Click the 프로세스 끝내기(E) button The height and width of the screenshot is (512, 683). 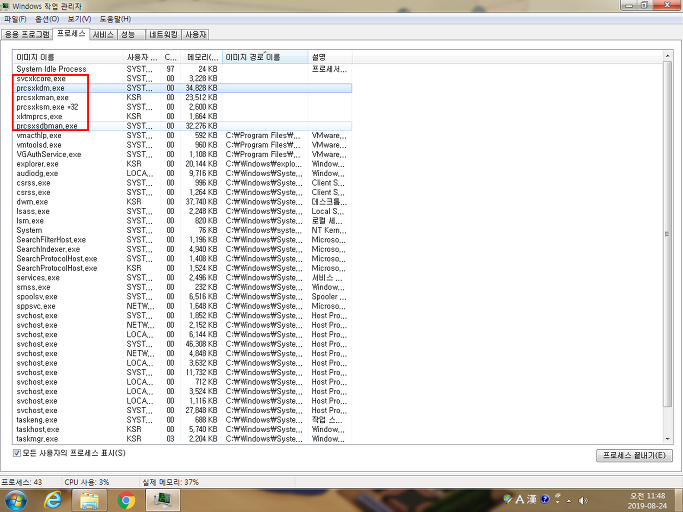634,455
